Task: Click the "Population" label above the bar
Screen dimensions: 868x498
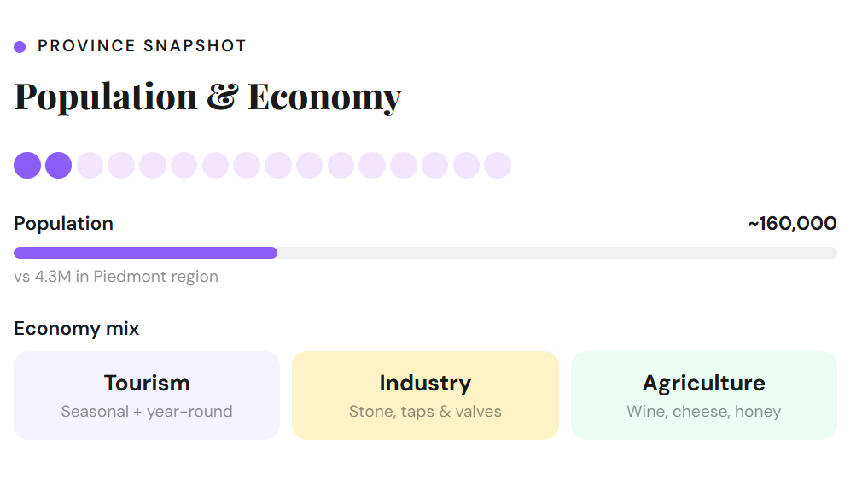Action: (x=64, y=224)
